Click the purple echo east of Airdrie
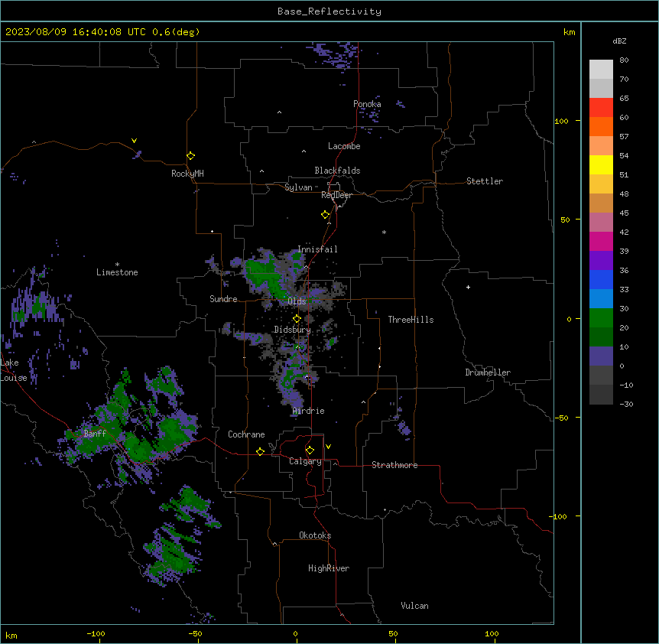Viewport: 659px width, 644px height. click(x=404, y=428)
